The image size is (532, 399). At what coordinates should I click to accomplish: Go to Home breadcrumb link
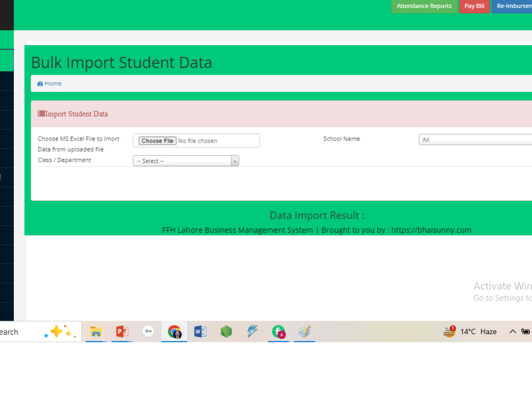point(53,84)
